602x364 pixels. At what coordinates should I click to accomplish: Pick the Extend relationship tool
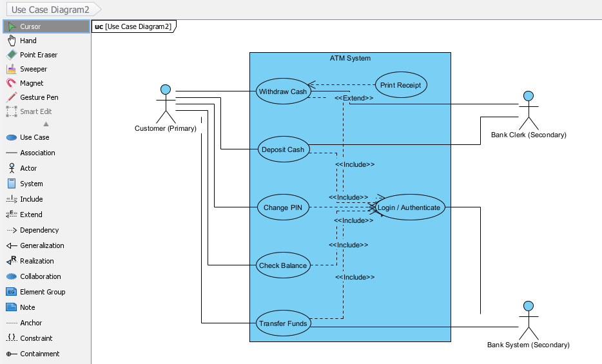tap(46, 215)
